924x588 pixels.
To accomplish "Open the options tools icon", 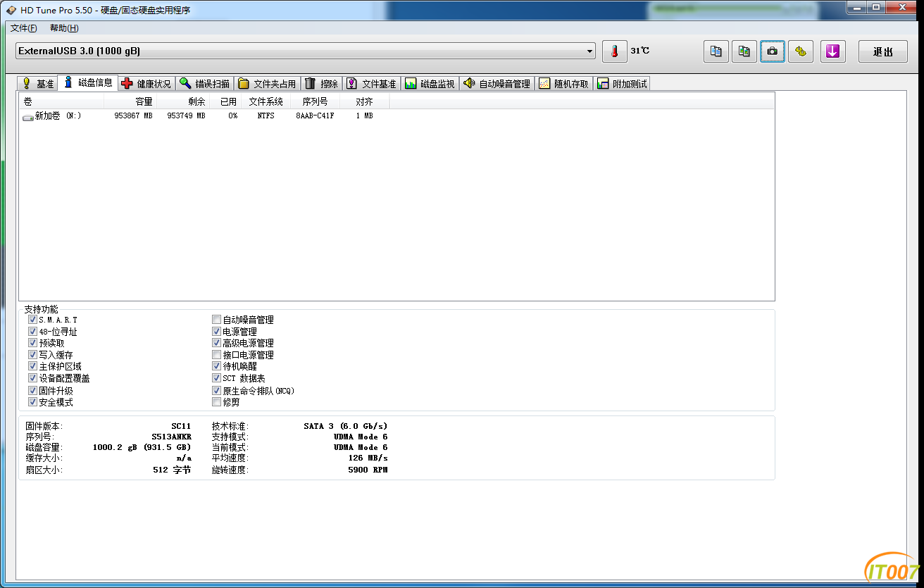I will pos(801,51).
